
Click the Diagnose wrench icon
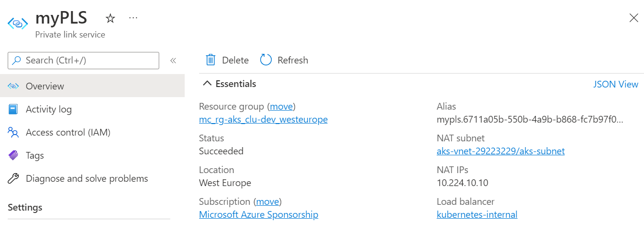pyautogui.click(x=13, y=179)
